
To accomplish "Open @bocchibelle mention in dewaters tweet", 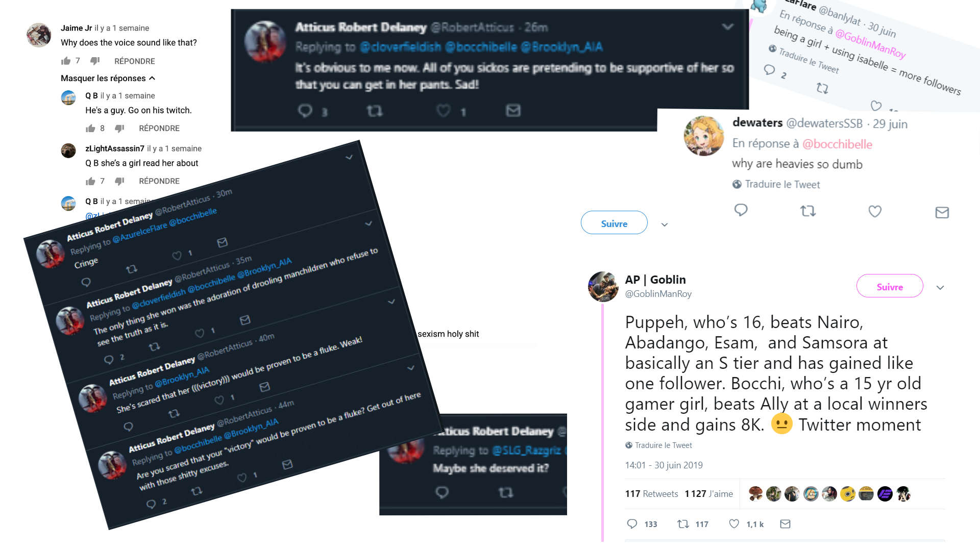I will [837, 144].
